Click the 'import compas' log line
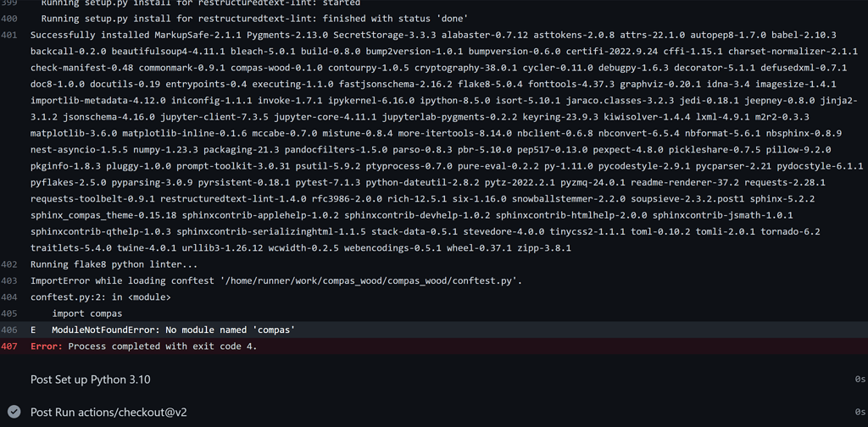 pyautogui.click(x=87, y=313)
